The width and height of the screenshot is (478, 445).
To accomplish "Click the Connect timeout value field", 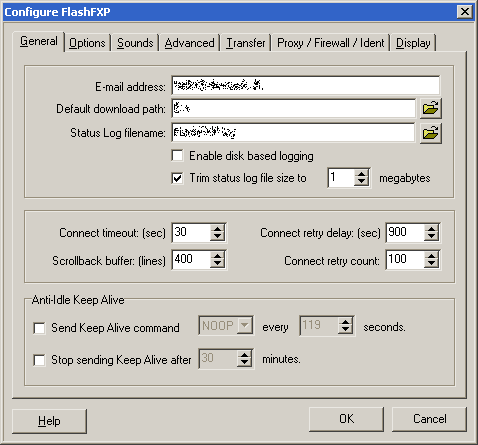I will [x=191, y=232].
